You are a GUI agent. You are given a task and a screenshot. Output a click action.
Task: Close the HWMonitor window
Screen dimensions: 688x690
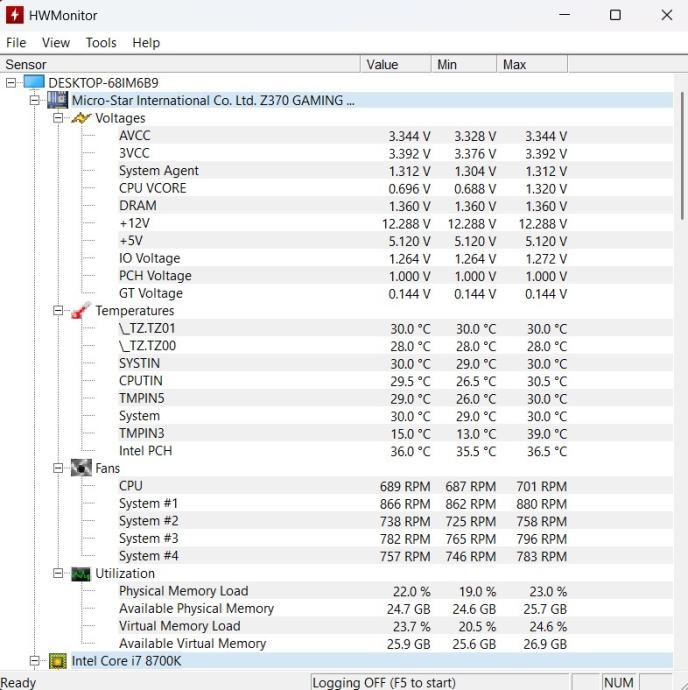(667, 15)
